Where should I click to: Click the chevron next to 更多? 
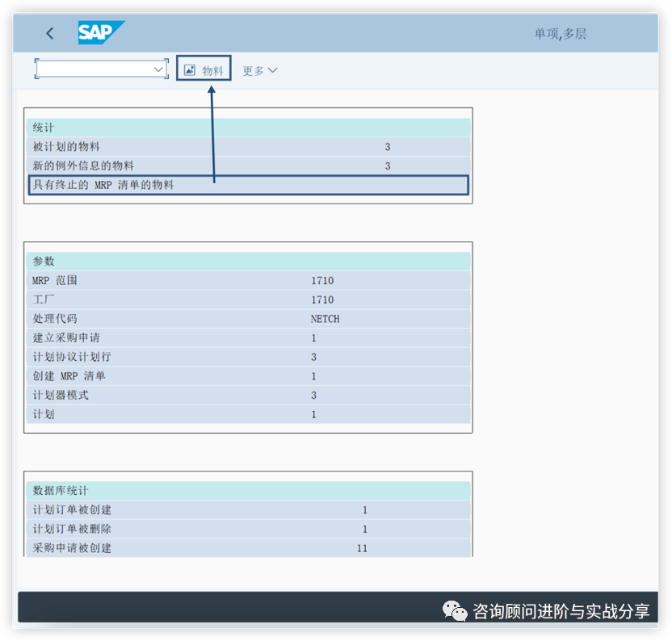pos(273,70)
